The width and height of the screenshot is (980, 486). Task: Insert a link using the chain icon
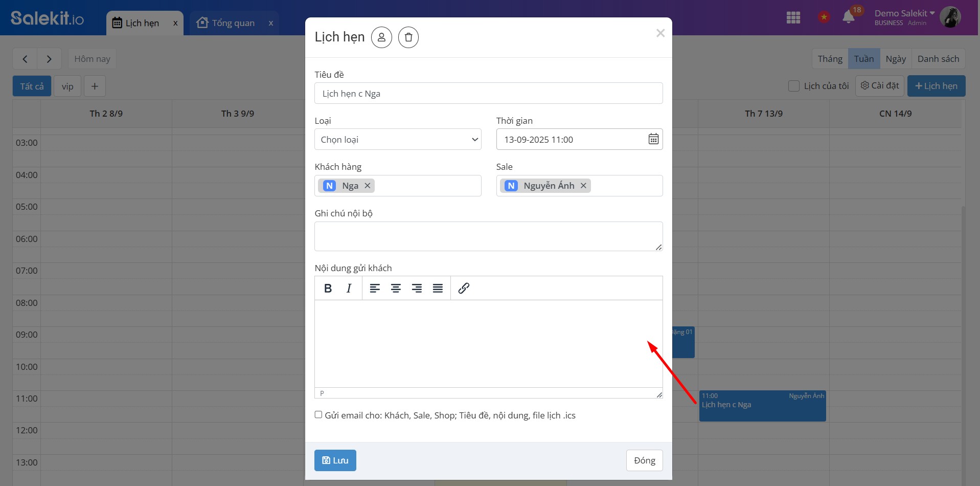(x=464, y=289)
